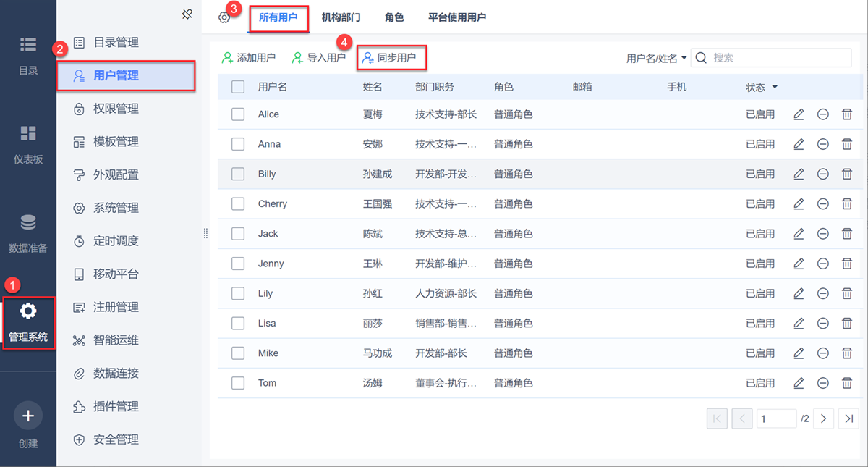Click the pin icon atop the menu panel
The image size is (868, 467).
tap(187, 14)
